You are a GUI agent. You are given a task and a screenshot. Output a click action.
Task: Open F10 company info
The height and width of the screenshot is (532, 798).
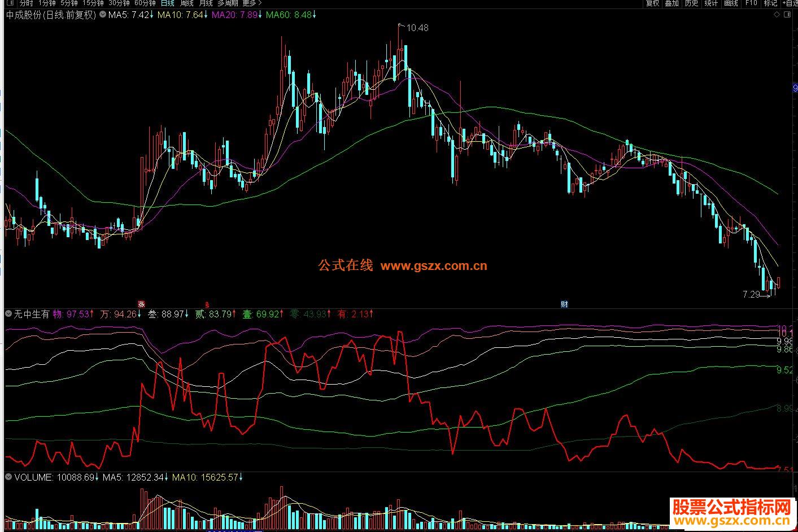tap(751, 3)
